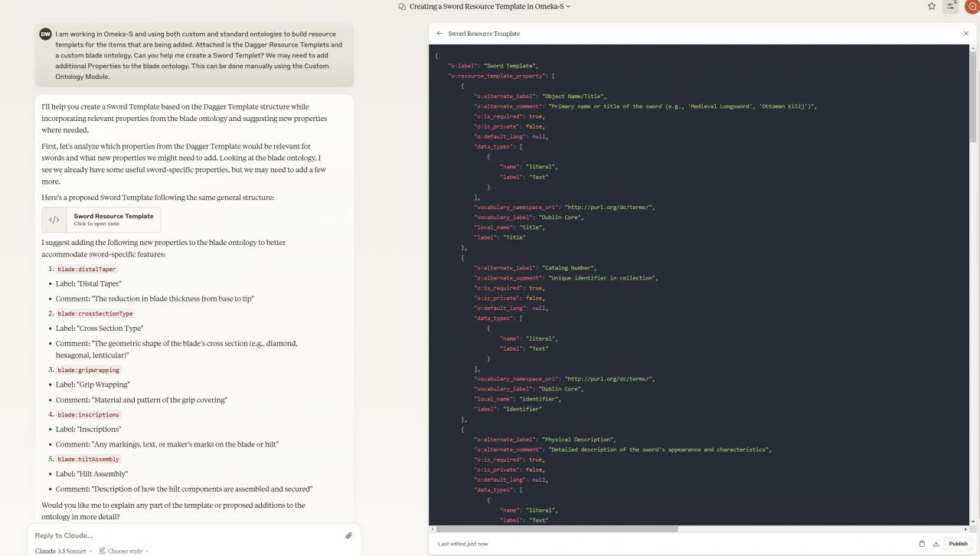Viewport: 980px width, 556px height.
Task: Go back using artifact panel arrow
Action: click(x=439, y=34)
